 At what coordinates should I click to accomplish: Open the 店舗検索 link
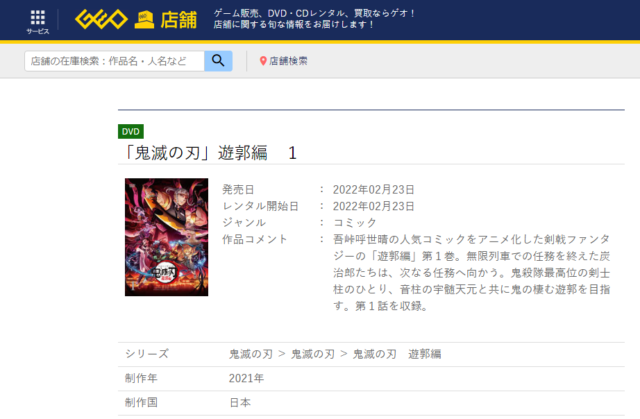288,61
